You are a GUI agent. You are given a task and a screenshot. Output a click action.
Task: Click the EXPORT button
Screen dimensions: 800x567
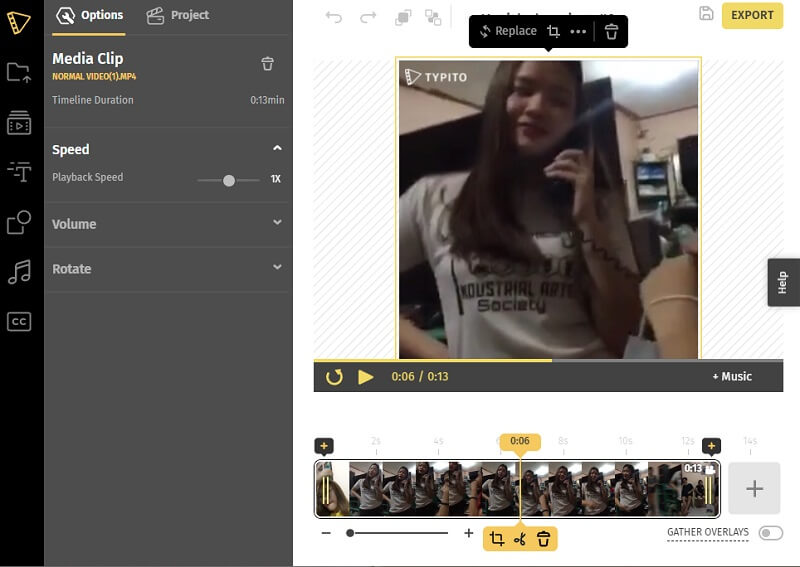click(x=752, y=15)
